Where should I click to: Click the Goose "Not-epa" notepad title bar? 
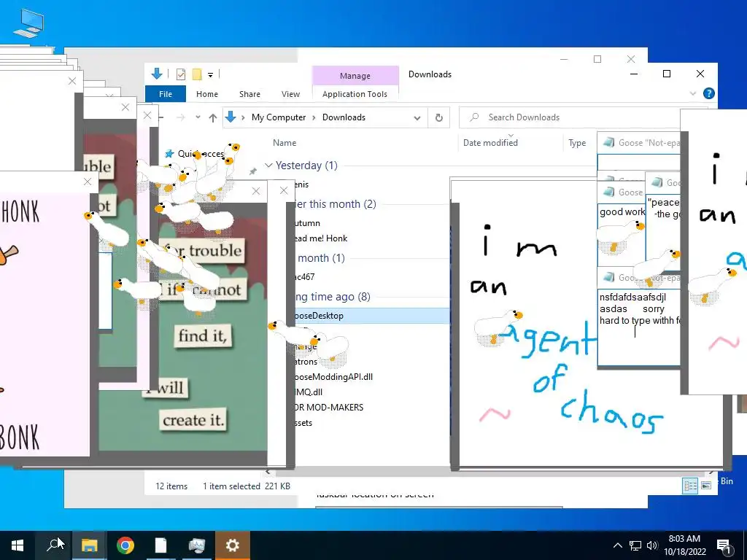tap(639, 142)
